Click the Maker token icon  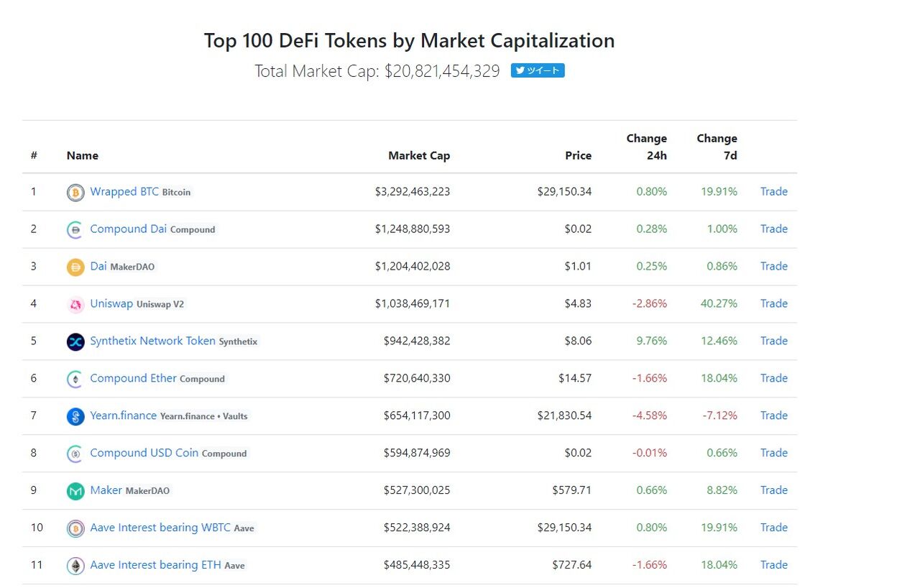click(x=75, y=491)
